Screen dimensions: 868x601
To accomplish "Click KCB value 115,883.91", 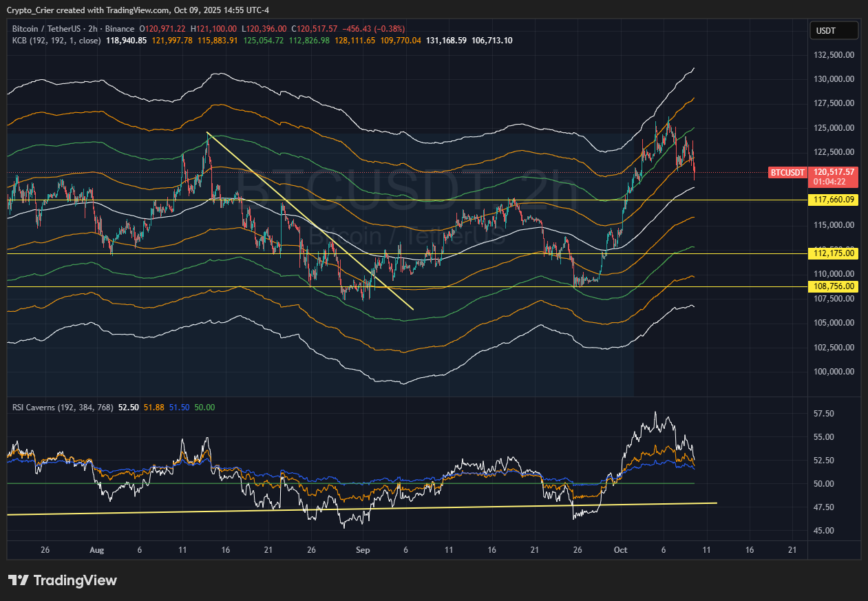I will 218,41.
